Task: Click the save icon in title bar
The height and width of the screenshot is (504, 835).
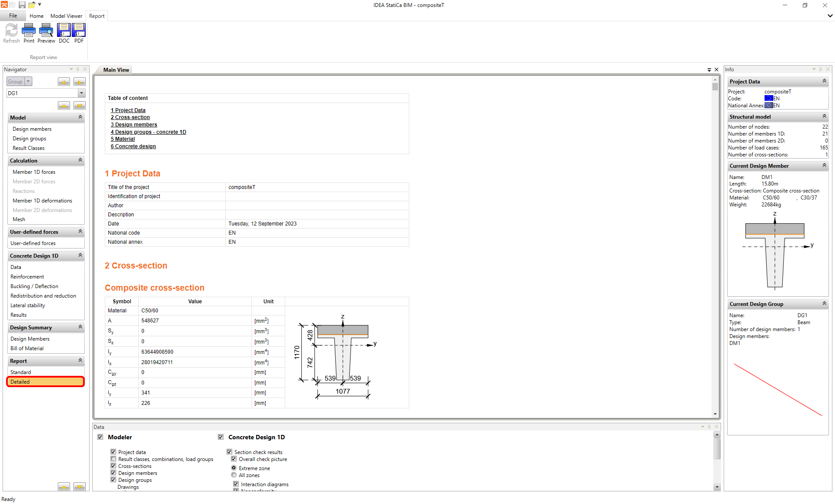Action: click(22, 5)
